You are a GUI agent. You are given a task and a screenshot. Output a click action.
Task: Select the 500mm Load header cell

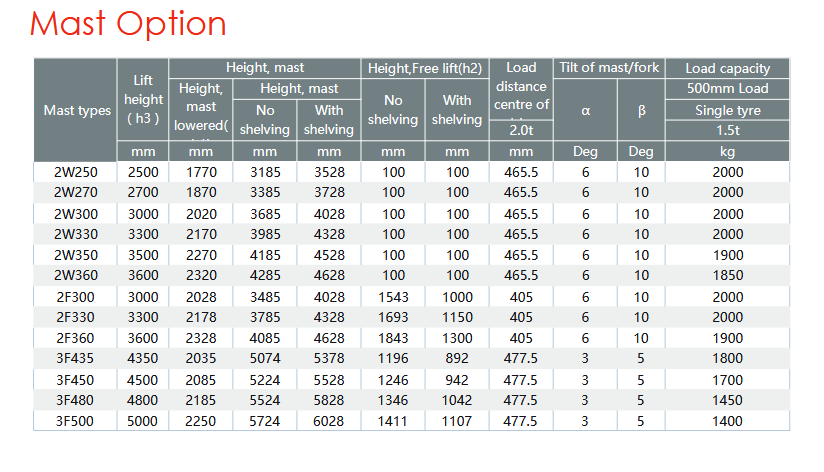[727, 89]
